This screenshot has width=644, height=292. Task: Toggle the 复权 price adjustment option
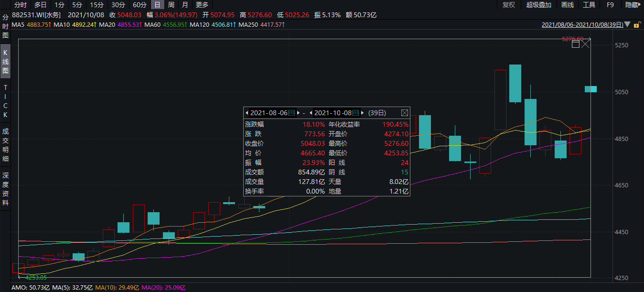point(509,5)
